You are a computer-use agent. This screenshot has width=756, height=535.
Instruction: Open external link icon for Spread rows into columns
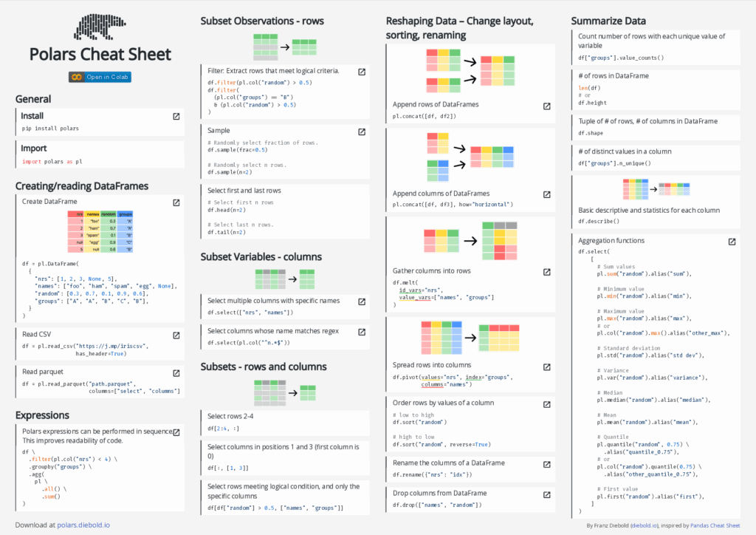coord(546,366)
